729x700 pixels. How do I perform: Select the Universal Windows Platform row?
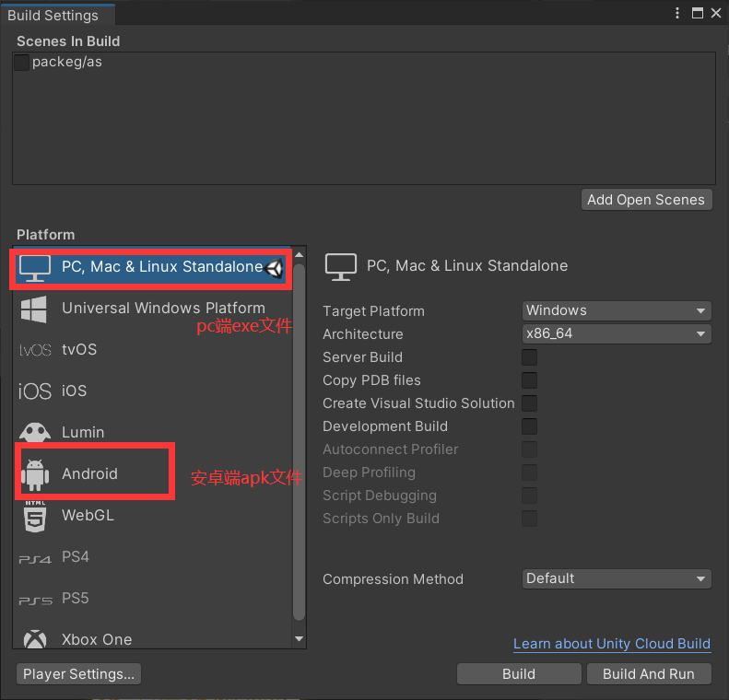[x=153, y=309]
